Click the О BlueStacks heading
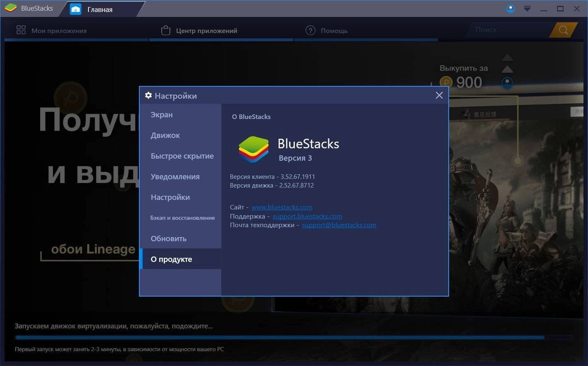Image resolution: width=588 pixels, height=366 pixels. tap(251, 116)
